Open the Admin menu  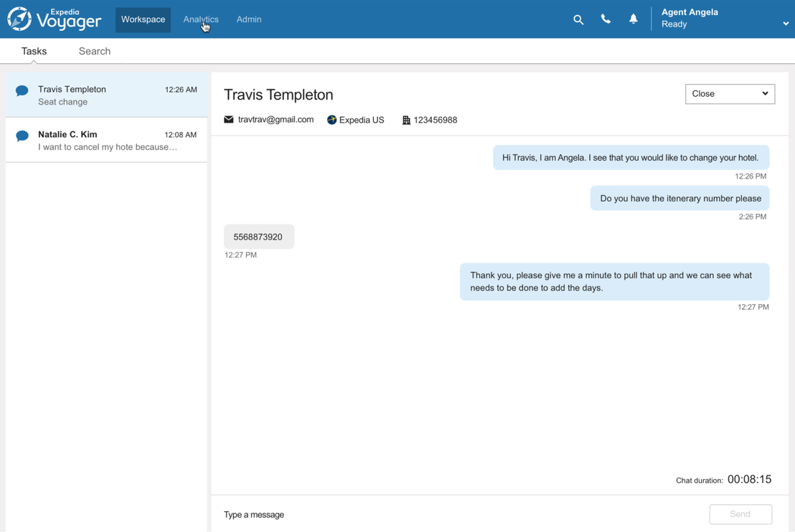249,19
